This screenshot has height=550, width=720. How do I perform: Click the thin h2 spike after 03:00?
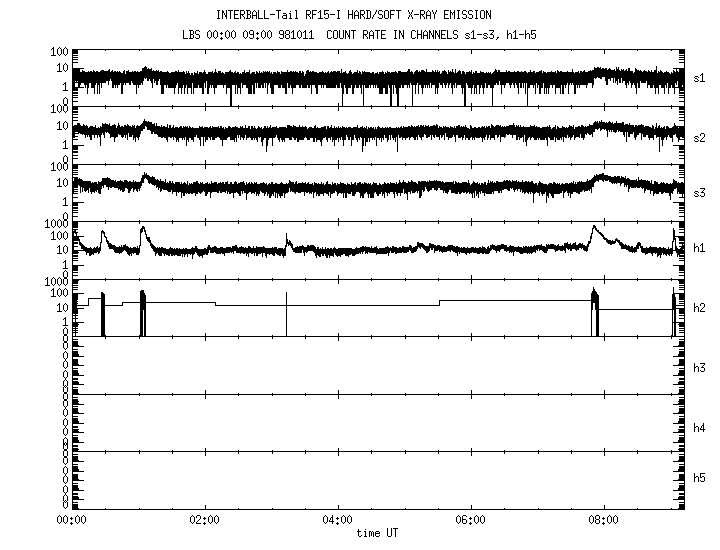287,312
